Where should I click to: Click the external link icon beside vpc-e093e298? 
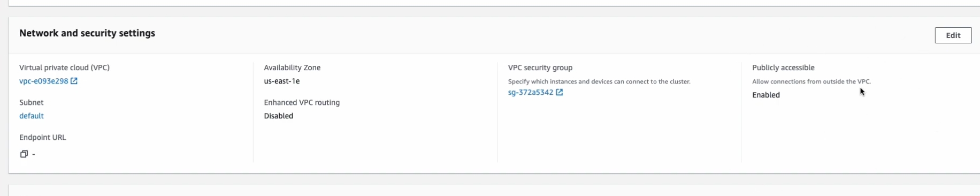coord(74,81)
